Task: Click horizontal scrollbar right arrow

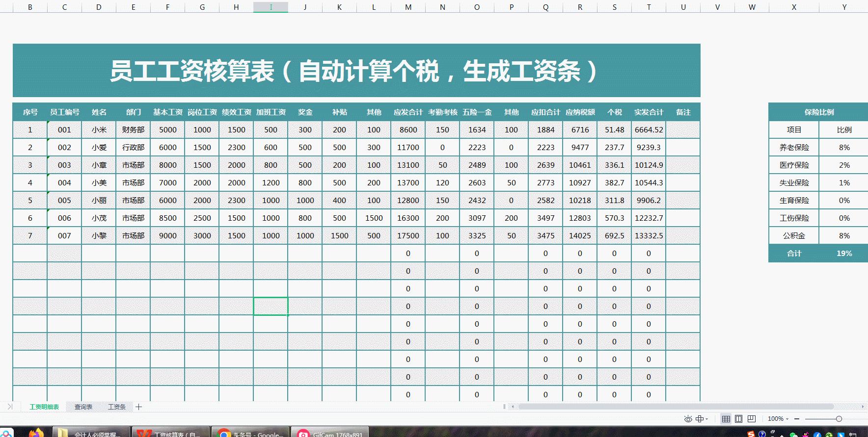Action: click(863, 407)
